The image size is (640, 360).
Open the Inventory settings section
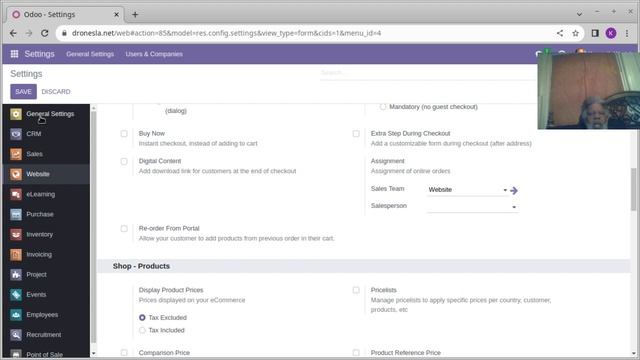coord(46,234)
